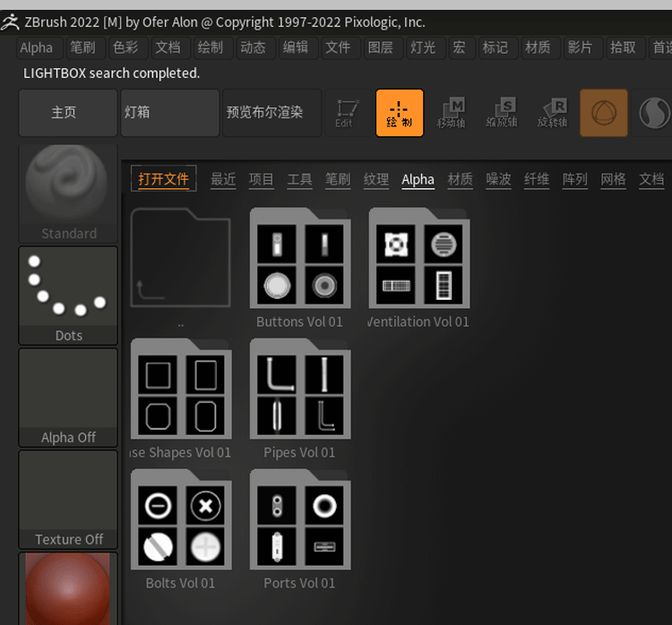
Task: Switch to the 最近 LightBox tab
Action: (223, 179)
